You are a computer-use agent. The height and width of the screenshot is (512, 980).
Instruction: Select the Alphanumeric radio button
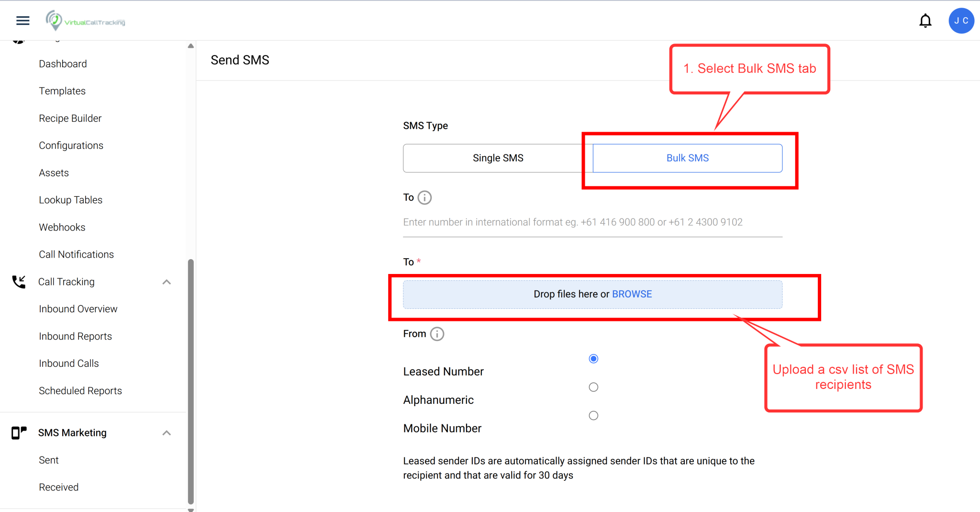(593, 387)
